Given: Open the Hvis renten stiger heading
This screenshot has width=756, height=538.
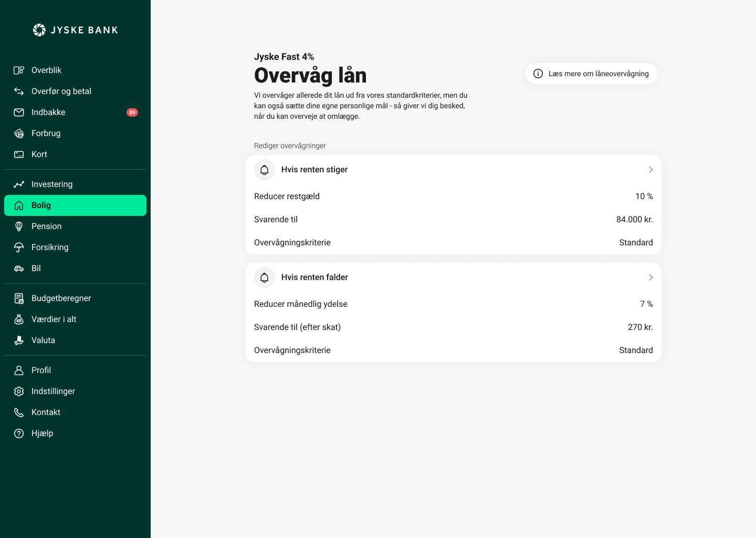Looking at the screenshot, I should tap(314, 170).
